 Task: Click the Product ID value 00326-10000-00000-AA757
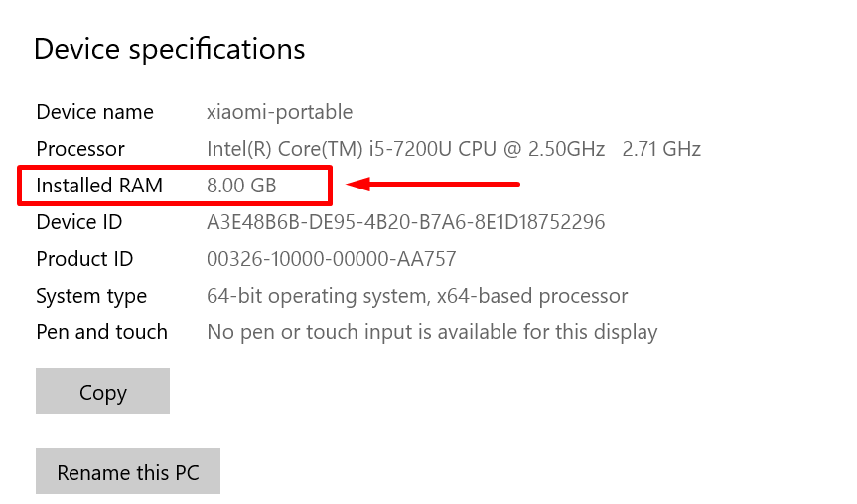click(331, 259)
